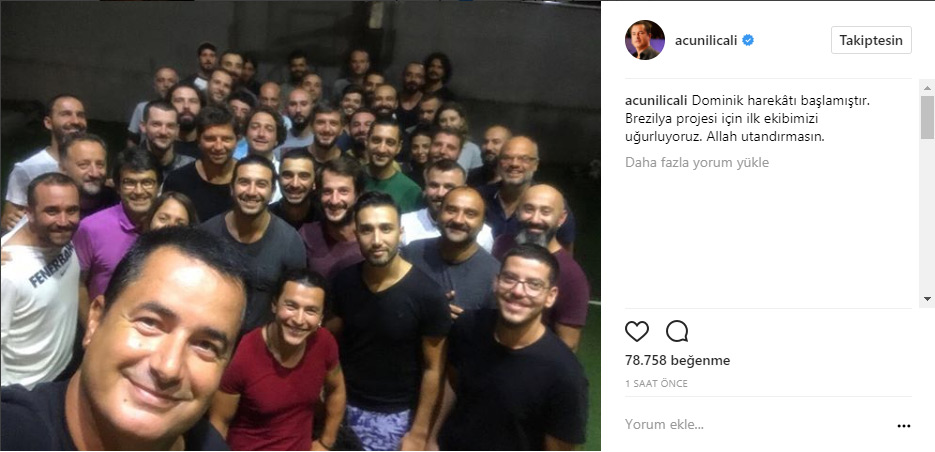Grab the comments scrollbar thumb
The width and height of the screenshot is (935, 452).
tap(927, 117)
